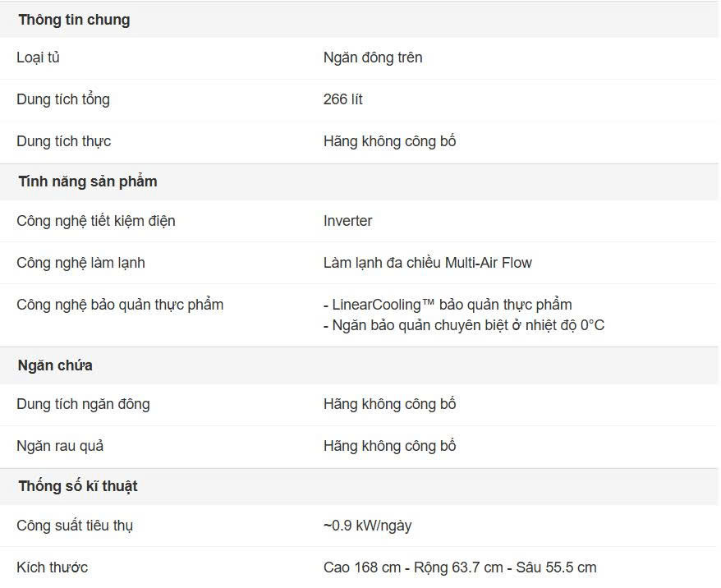Click the "266 lít" capacity value
The width and height of the screenshot is (721, 588).
click(x=343, y=99)
